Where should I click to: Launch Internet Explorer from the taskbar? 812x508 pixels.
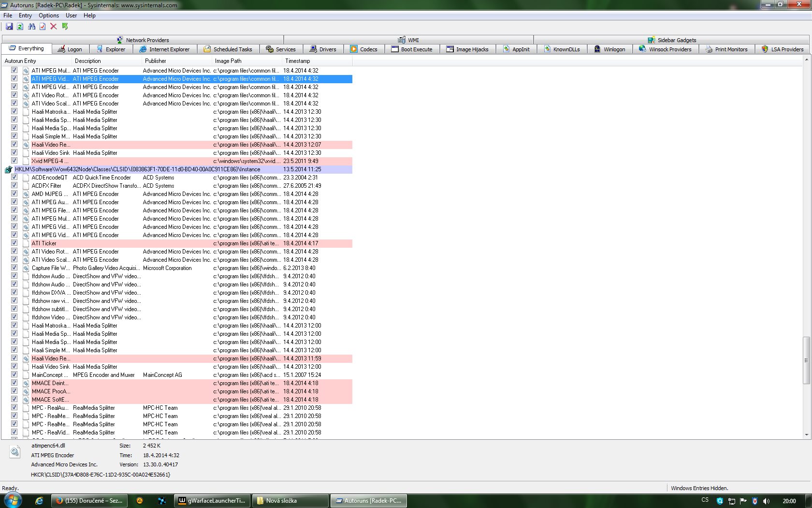39,501
